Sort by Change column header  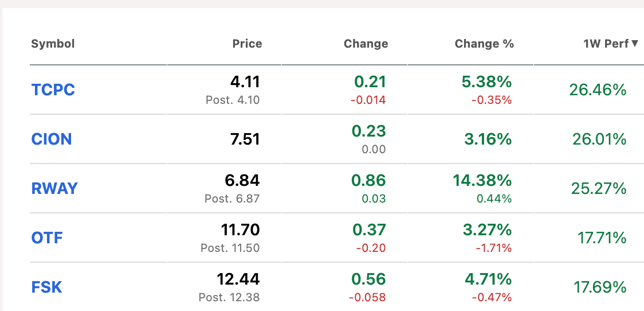[366, 44]
